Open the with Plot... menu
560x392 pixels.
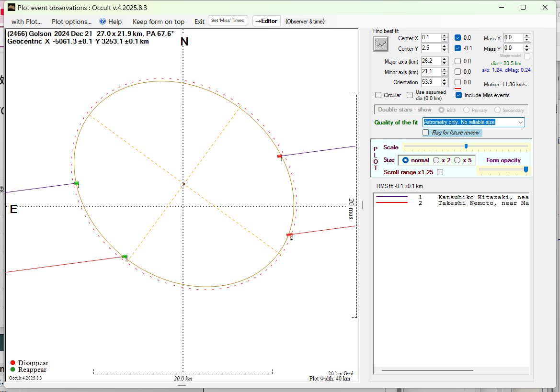click(26, 22)
